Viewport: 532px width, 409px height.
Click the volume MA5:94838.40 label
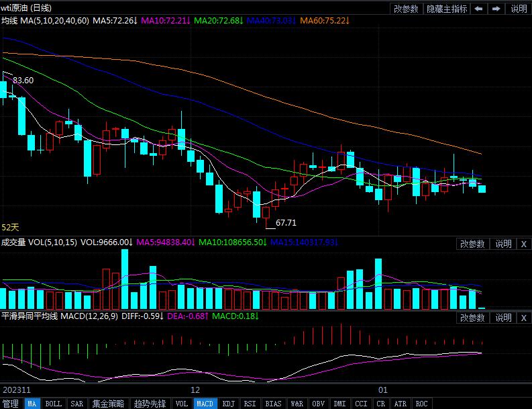(166, 242)
